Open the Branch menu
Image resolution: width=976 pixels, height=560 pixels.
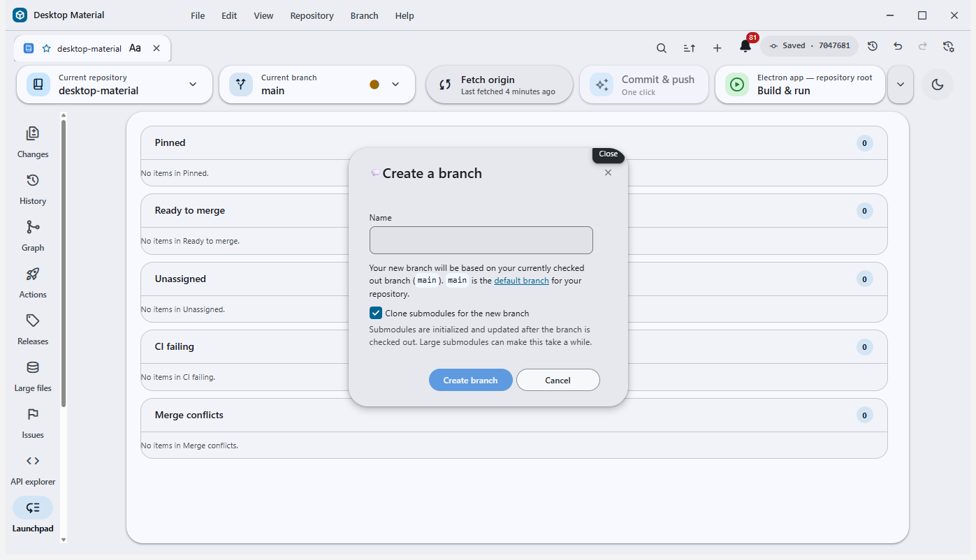[364, 15]
